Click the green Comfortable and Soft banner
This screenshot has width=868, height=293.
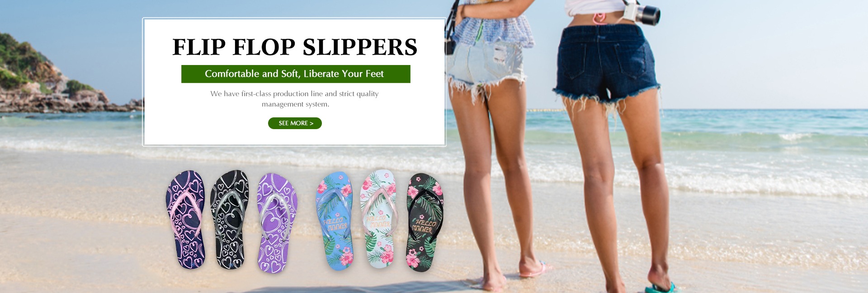(296, 74)
